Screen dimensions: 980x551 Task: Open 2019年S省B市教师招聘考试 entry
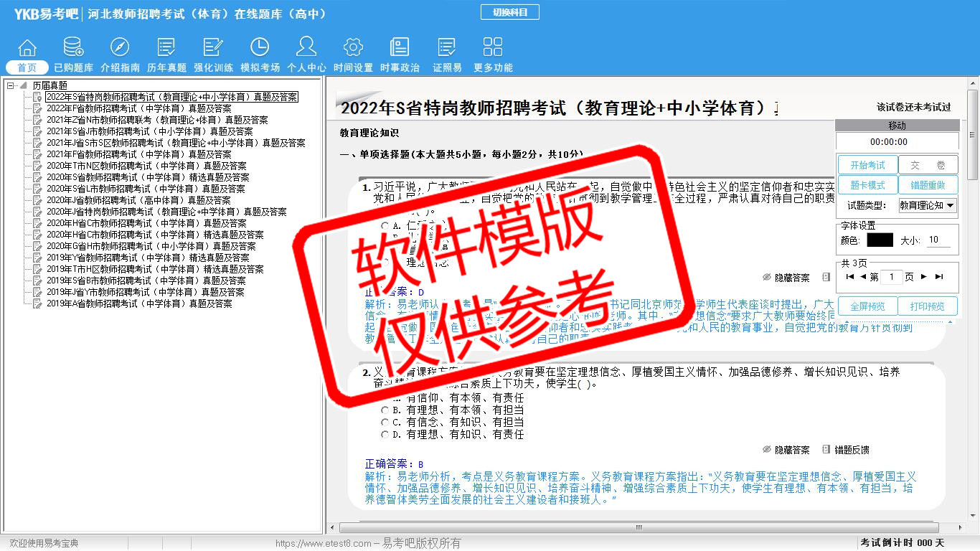[146, 281]
